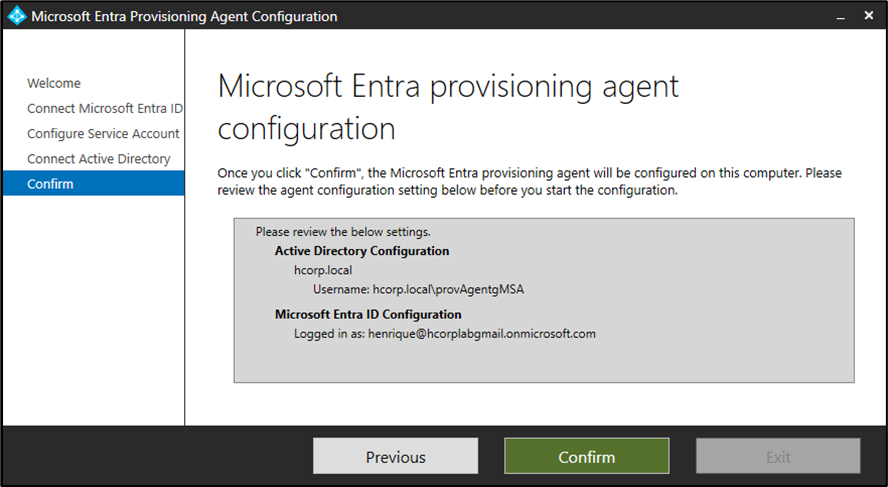
Task: Close the configuration wizard window
Action: [868, 17]
